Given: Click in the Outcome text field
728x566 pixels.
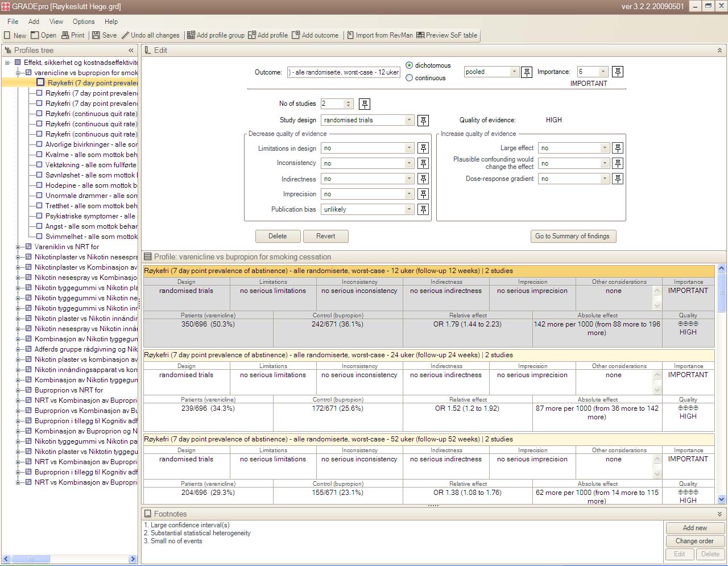Looking at the screenshot, I should pos(344,72).
